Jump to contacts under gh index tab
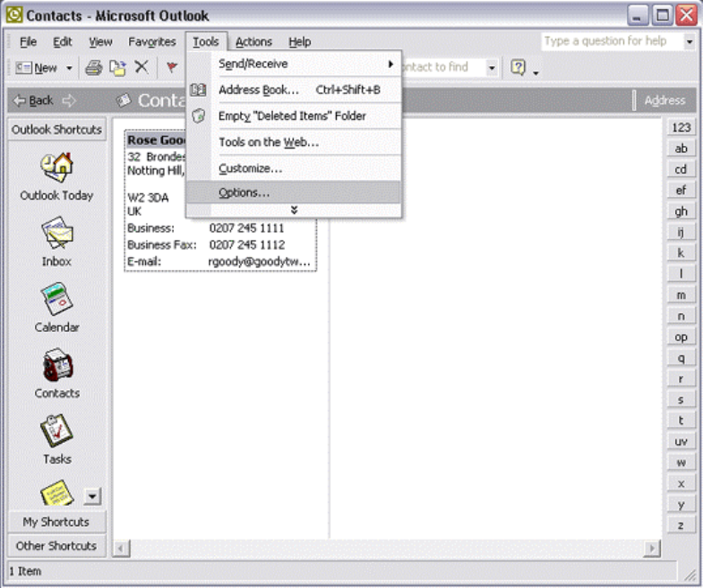This screenshot has width=703, height=588. [681, 211]
